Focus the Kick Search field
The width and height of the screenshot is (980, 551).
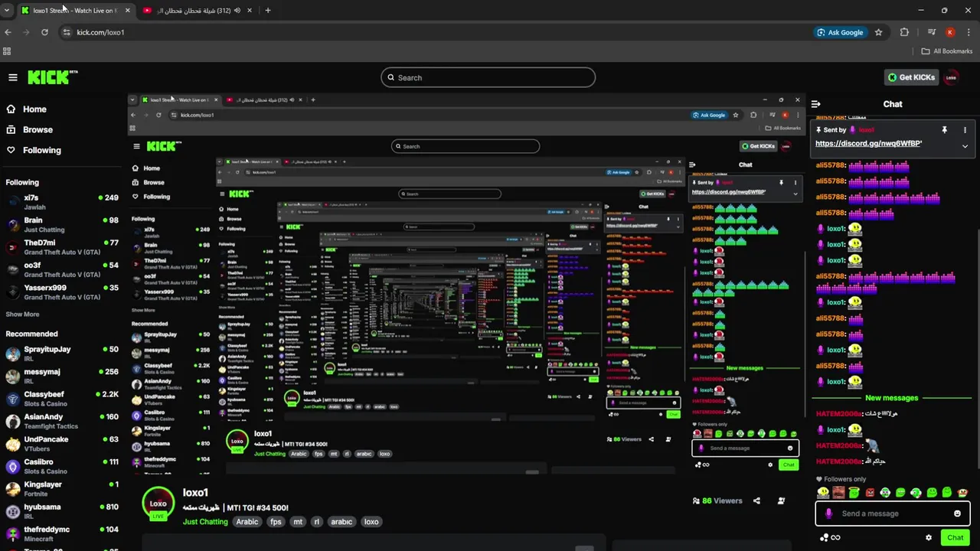click(488, 77)
